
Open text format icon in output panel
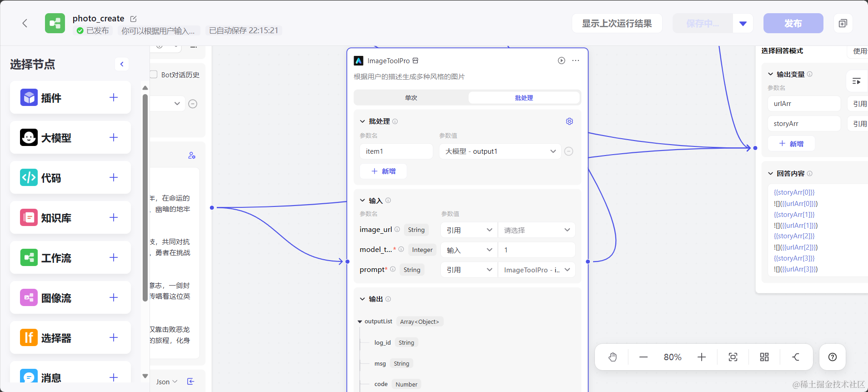857,81
